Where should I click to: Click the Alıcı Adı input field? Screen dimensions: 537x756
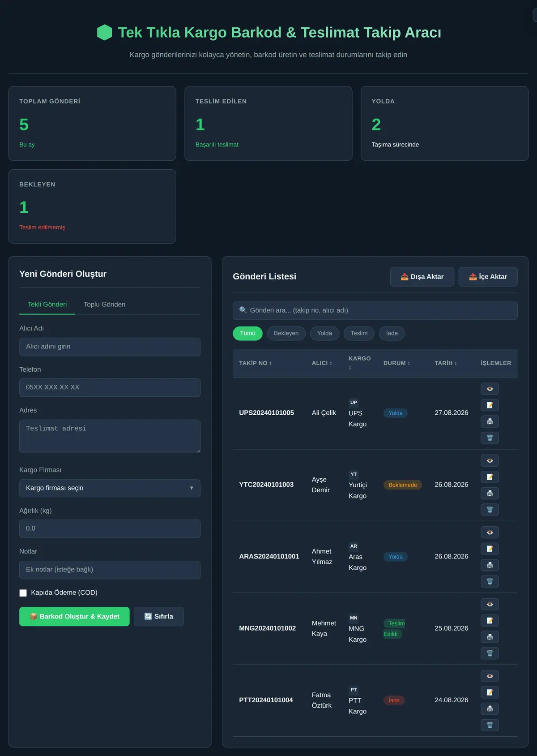tap(110, 347)
